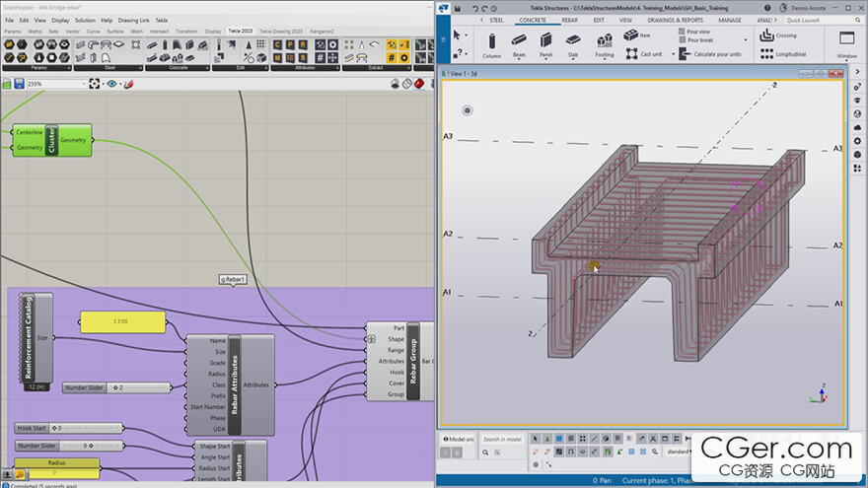Switch to the DRAWINGS & REPORTS tab
The height and width of the screenshot is (488, 868).
pyautogui.click(x=675, y=20)
